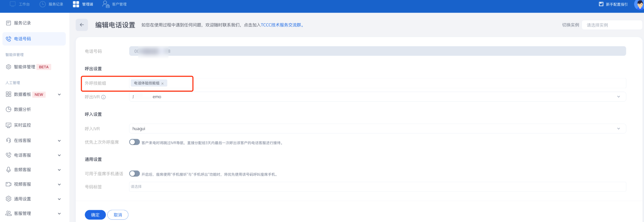Click the 工作台 monitor icon

pos(13,4)
